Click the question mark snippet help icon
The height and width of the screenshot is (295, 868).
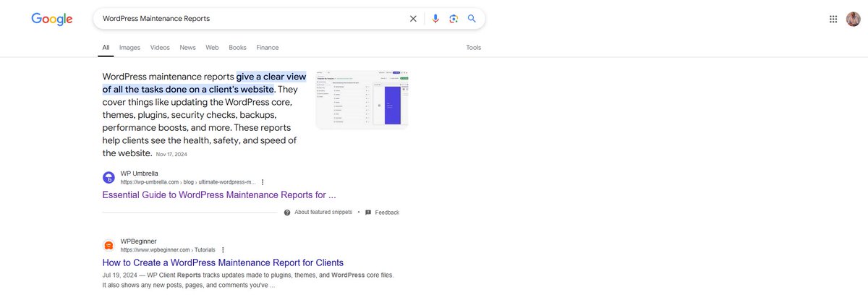pos(287,213)
